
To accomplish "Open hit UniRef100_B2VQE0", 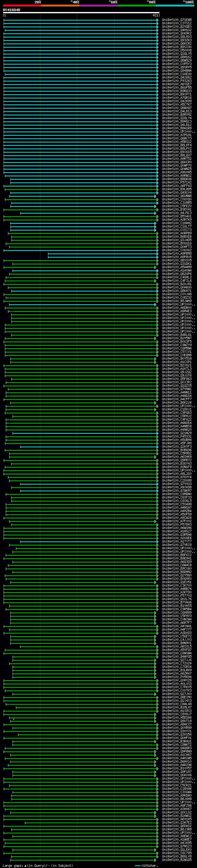I will (177, 26).
